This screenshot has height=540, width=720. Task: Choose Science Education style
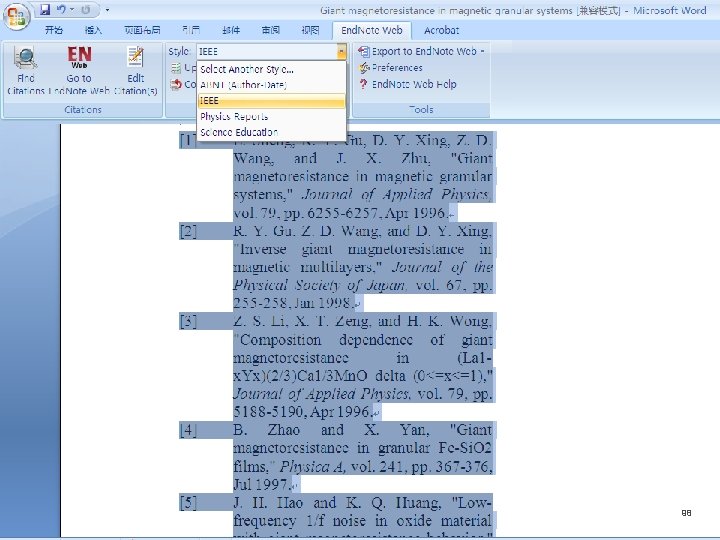[x=271, y=132]
